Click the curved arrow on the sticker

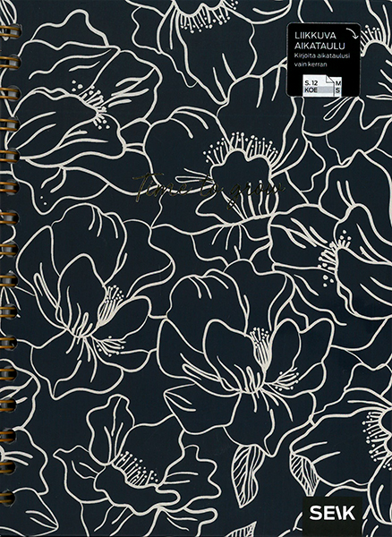click(x=352, y=34)
